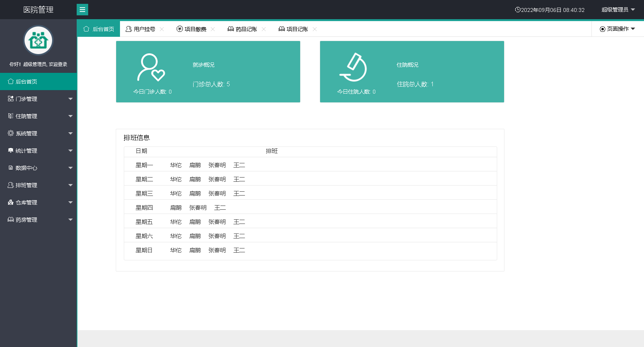Viewport: 644px width, 347px height.
Task: Click the 星期六 row label
Action: point(144,236)
